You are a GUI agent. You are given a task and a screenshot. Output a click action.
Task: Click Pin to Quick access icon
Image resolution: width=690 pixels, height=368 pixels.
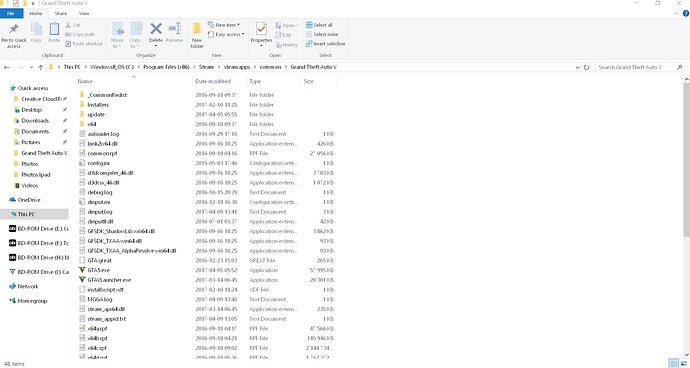pyautogui.click(x=14, y=29)
